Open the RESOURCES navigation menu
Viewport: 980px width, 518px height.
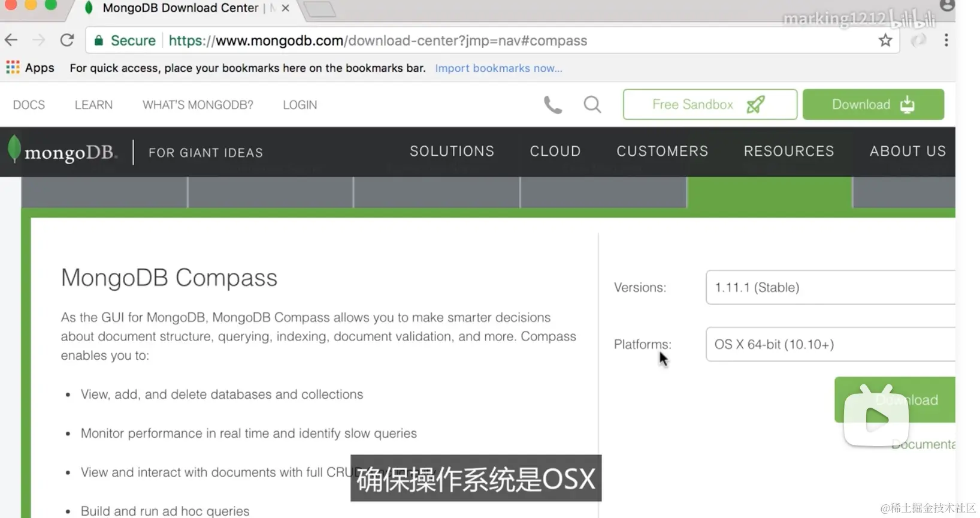click(x=789, y=151)
